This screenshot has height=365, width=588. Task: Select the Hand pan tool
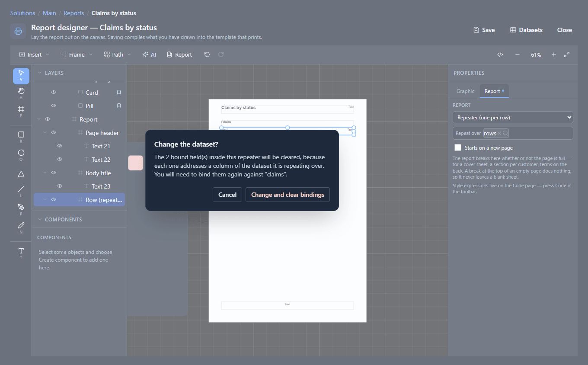point(21,93)
